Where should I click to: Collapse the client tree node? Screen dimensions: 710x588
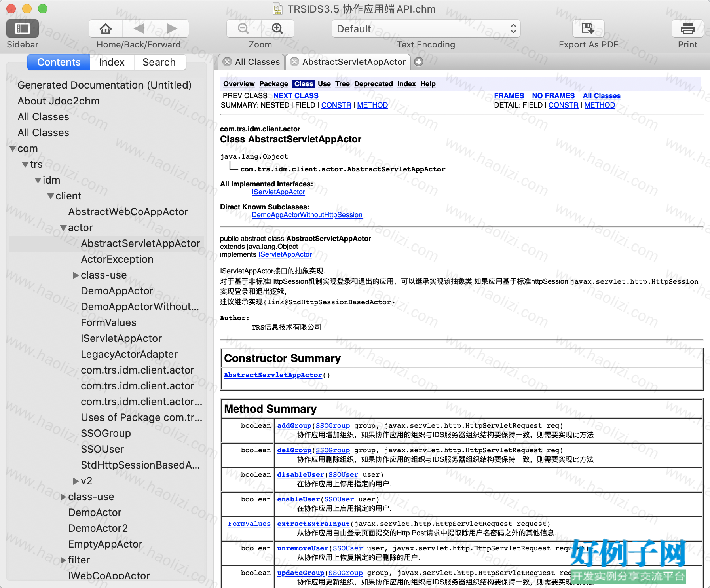pos(51,196)
